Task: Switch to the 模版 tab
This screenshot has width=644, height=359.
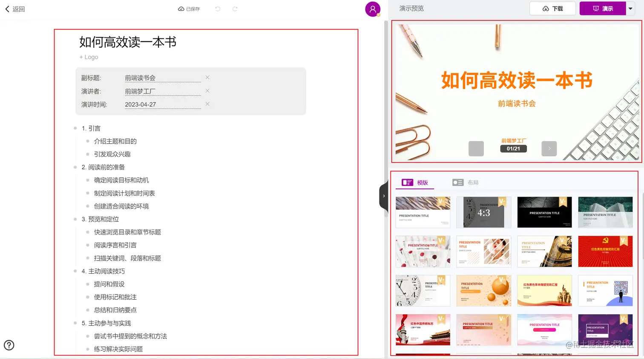Action: tap(415, 182)
